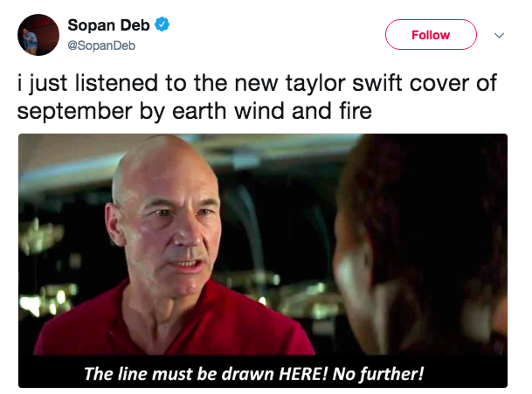This screenshot has height=394, width=532.
Task: Click the words 'earth wind and fire'
Action: 272,111
